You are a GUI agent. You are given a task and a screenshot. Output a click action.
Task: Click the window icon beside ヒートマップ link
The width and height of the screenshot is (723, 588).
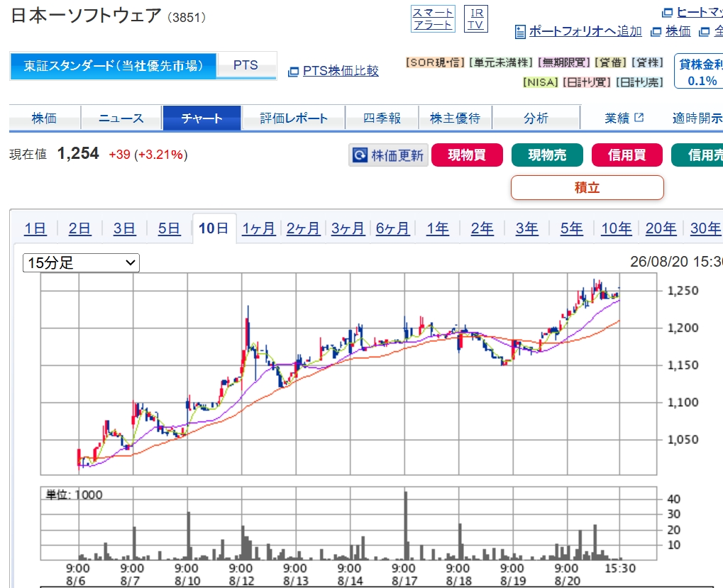point(667,13)
